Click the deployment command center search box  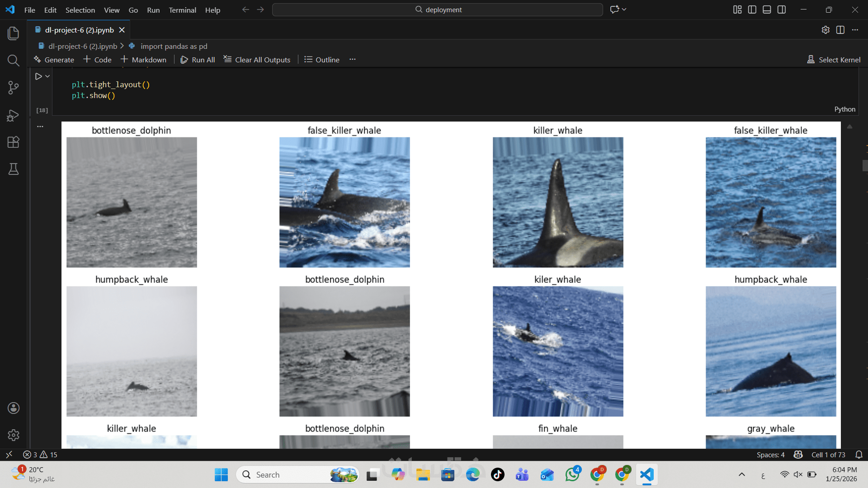pos(437,9)
